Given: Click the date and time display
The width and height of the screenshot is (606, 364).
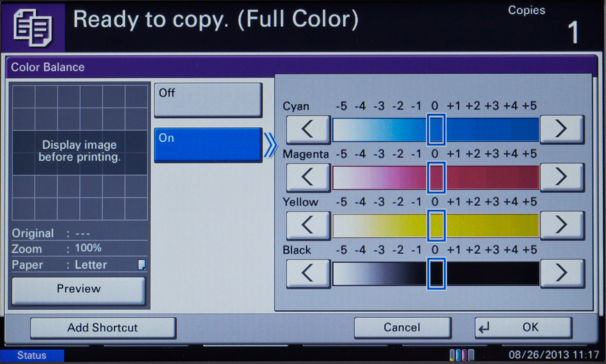Looking at the screenshot, I should tap(554, 355).
